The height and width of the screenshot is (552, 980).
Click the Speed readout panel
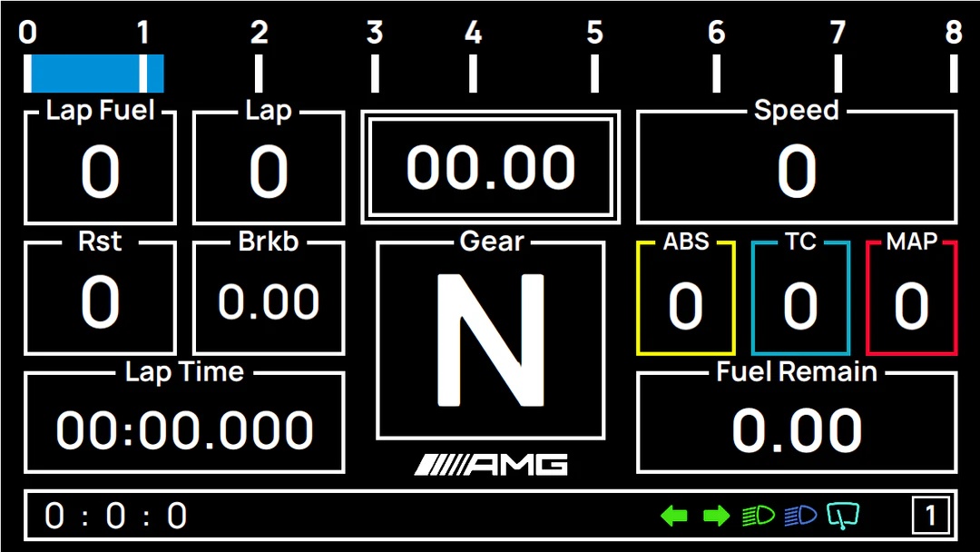point(797,169)
